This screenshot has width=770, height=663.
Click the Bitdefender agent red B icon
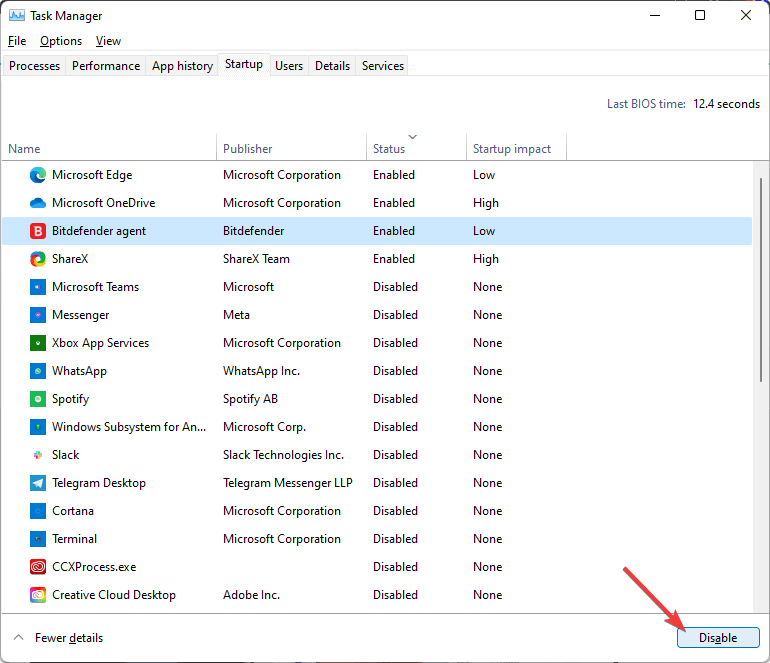pos(38,231)
